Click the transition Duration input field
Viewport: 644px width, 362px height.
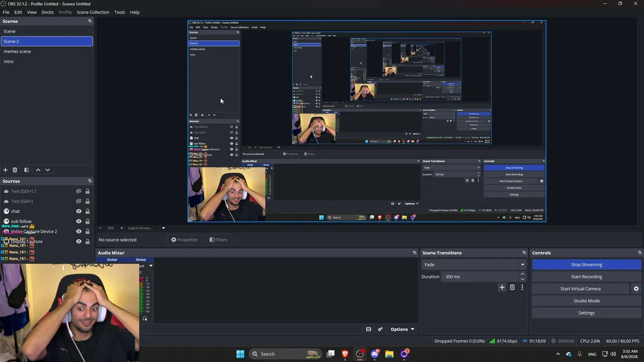click(x=481, y=277)
